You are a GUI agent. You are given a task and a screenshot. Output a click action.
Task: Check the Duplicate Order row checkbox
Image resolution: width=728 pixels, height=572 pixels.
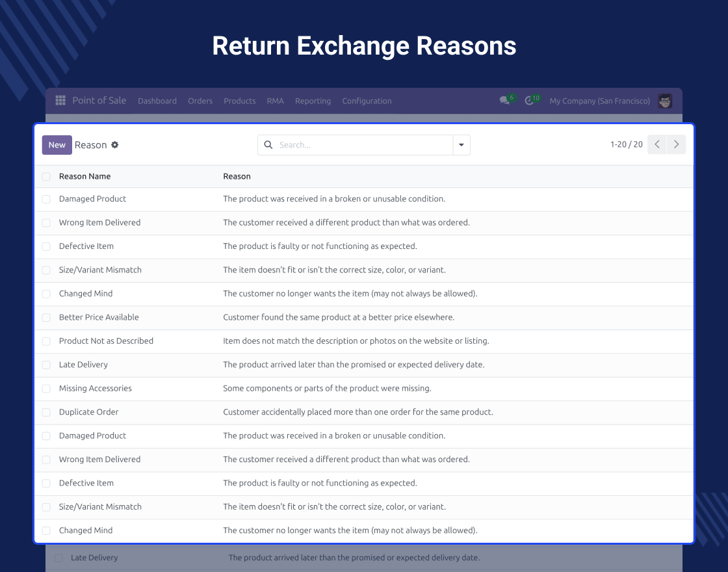(46, 412)
